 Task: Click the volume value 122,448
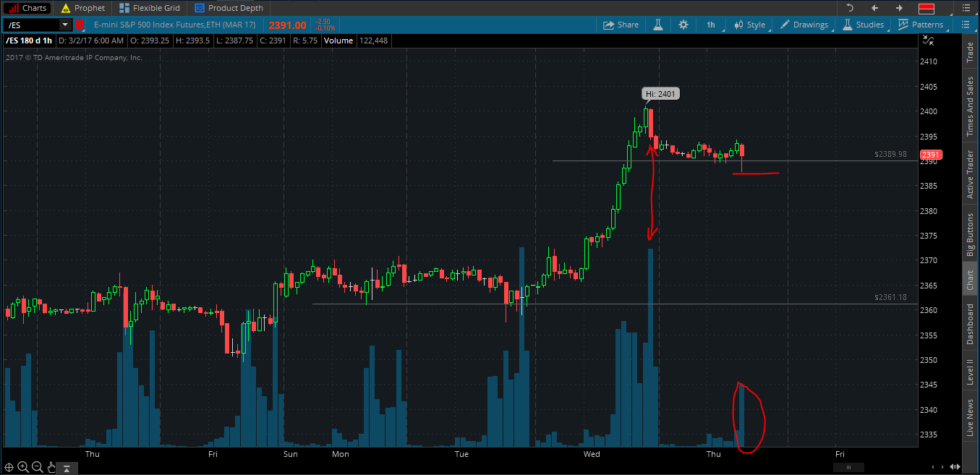tap(374, 40)
